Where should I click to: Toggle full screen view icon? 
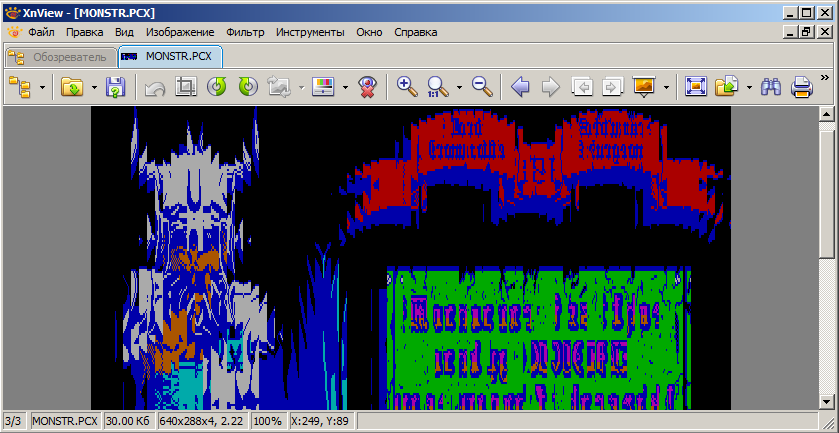coord(696,86)
